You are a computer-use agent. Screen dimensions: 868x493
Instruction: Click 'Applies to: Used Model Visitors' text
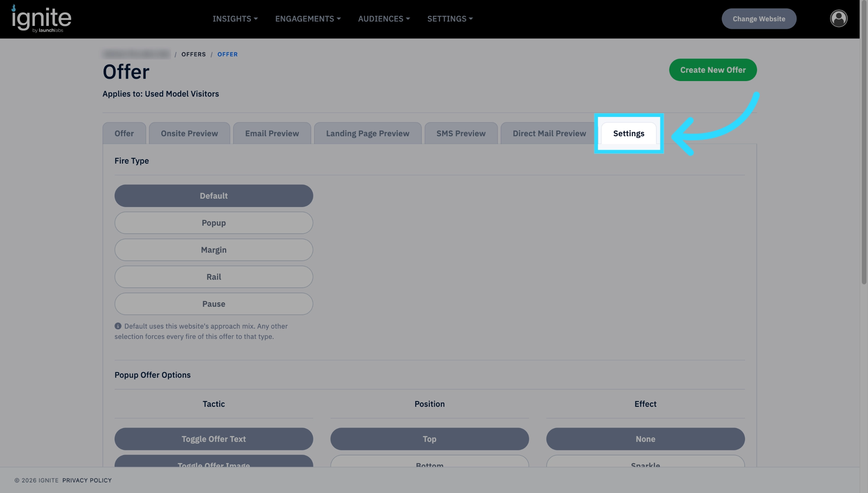[x=161, y=94]
